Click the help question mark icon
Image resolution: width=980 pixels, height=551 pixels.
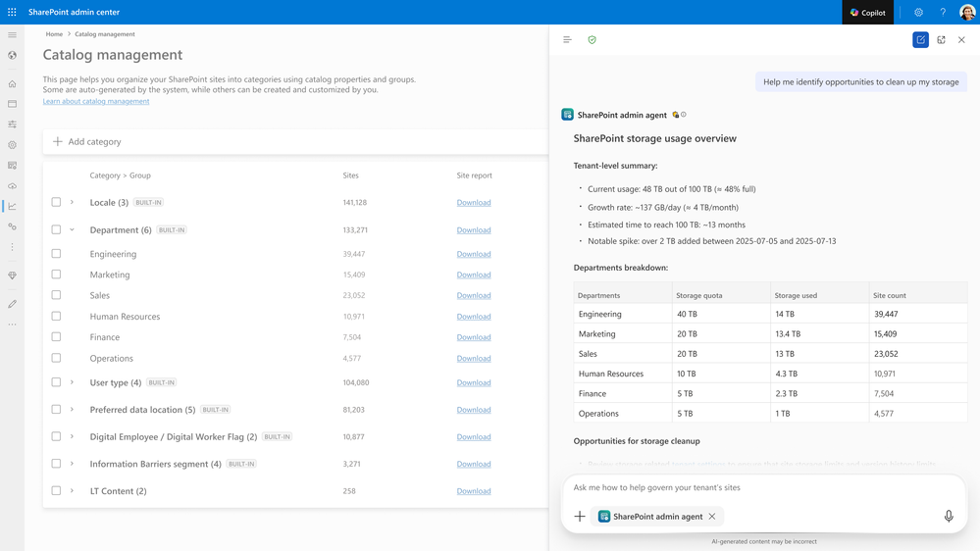(943, 13)
